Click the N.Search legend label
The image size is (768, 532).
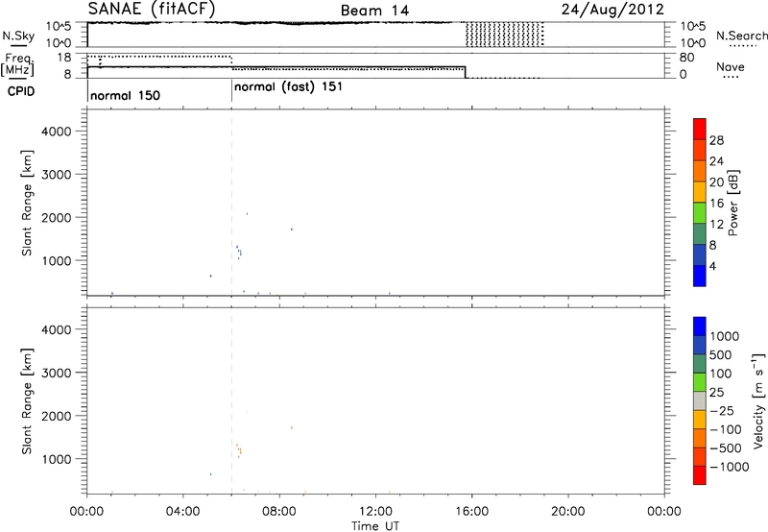tap(741, 36)
